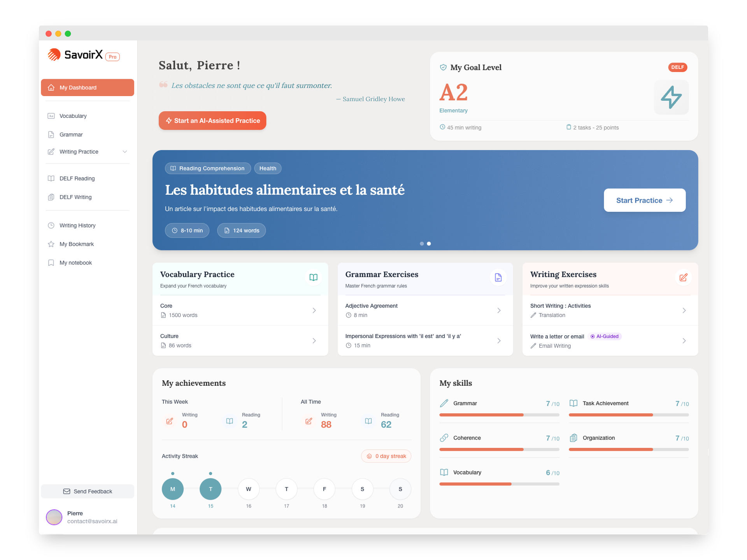Select Saturday 19 in activity streak

362,489
